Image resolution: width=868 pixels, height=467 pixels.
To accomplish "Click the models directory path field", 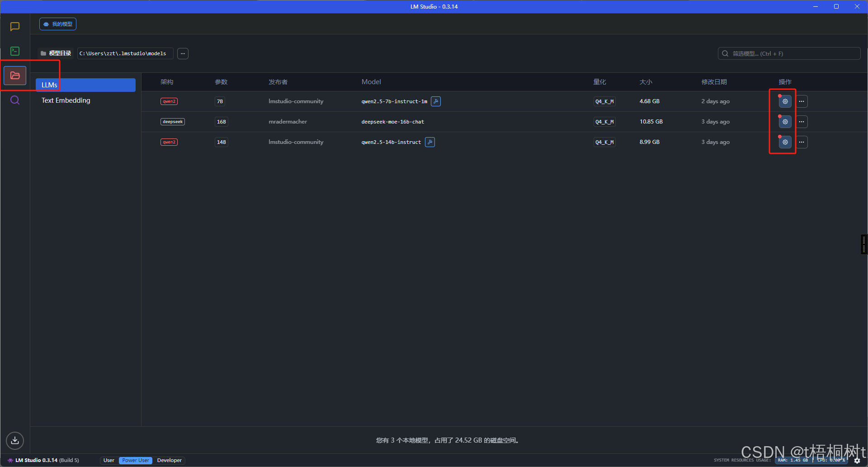I will [x=125, y=53].
